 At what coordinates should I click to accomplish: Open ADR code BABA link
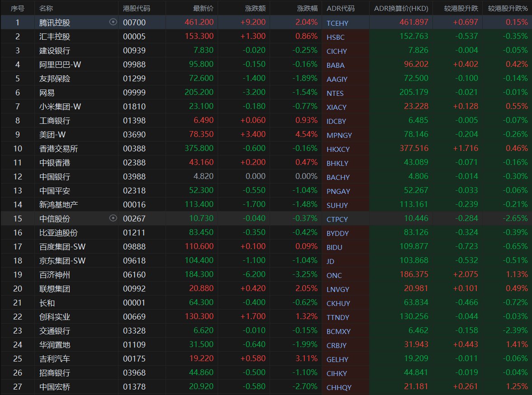336,65
